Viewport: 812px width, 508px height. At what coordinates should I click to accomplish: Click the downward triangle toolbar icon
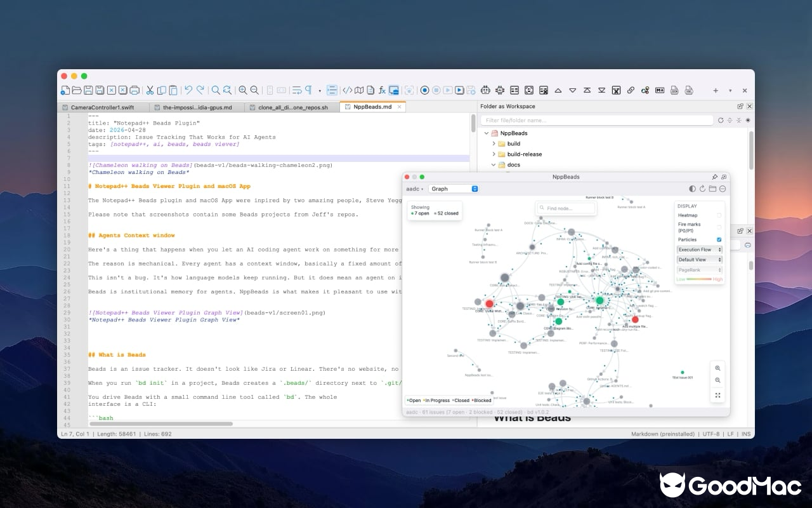tap(573, 90)
